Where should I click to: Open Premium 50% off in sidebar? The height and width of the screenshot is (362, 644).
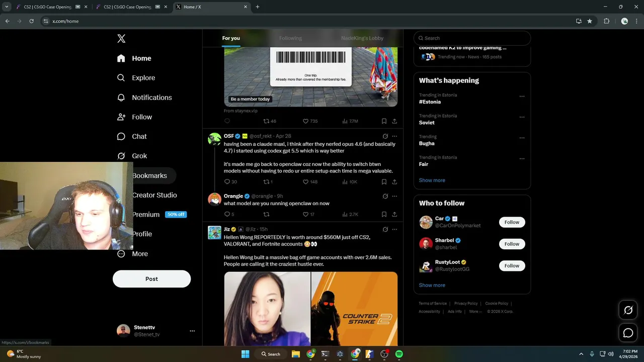click(159, 215)
